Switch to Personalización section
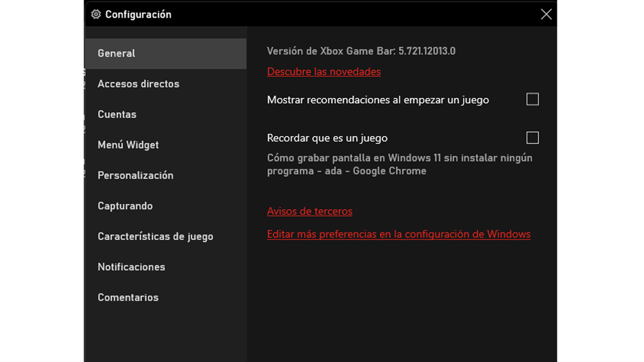The image size is (644, 362). pyautogui.click(x=166, y=175)
